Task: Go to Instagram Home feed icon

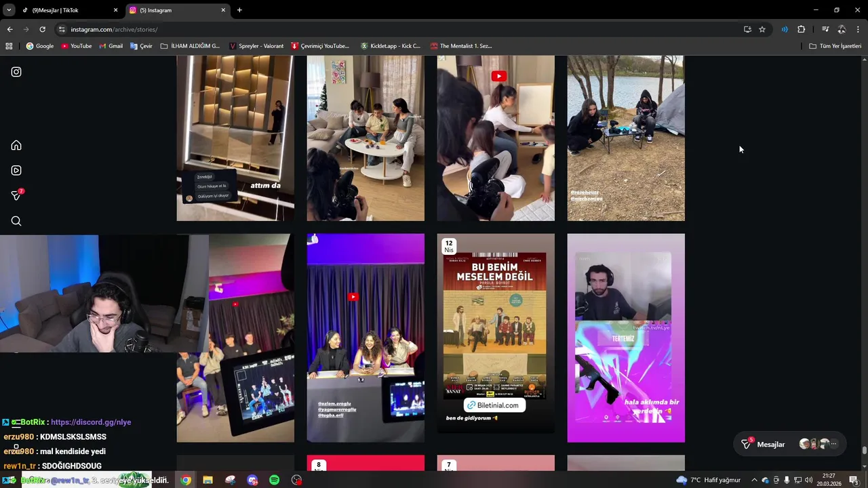Action: tap(16, 145)
